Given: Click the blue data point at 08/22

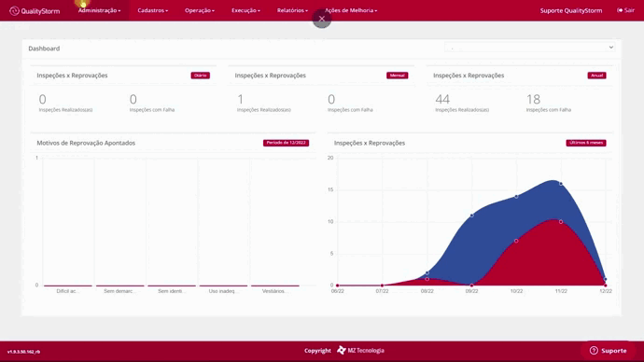Looking at the screenshot, I should [427, 272].
